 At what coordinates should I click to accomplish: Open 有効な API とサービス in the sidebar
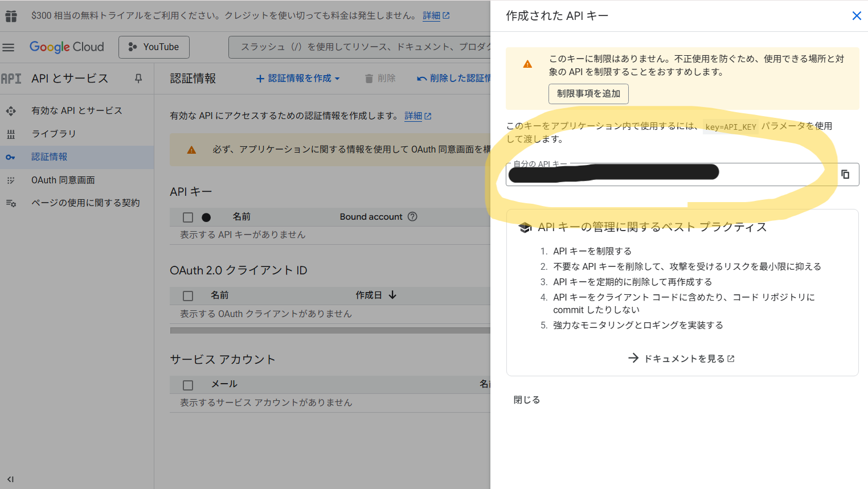point(76,110)
